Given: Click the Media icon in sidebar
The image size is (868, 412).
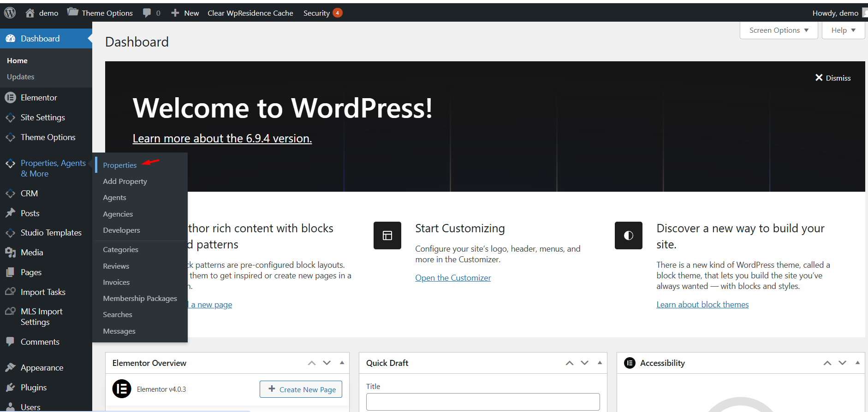Looking at the screenshot, I should tap(10, 253).
